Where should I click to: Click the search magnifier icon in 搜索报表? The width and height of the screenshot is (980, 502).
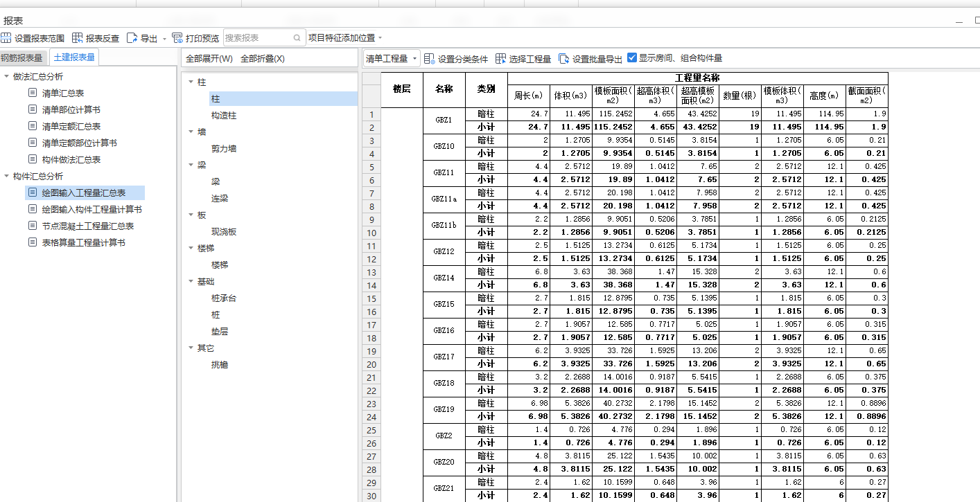297,38
